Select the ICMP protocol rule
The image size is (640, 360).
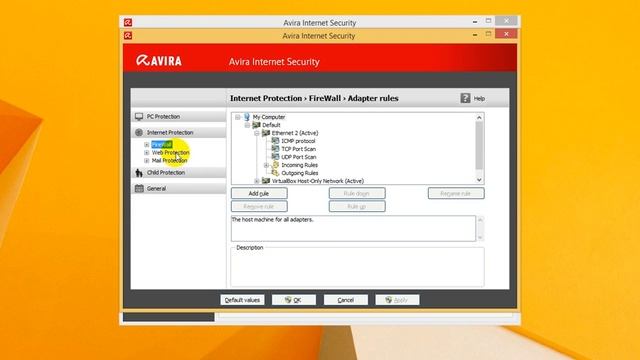click(298, 141)
